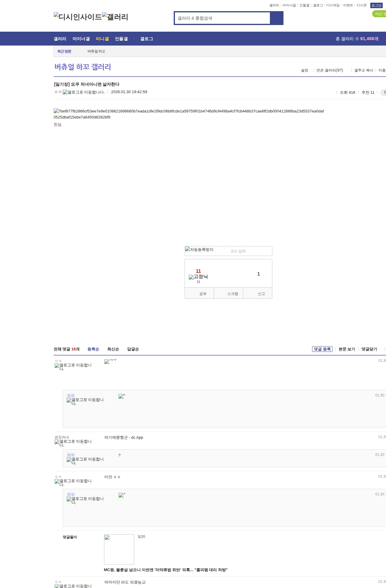The width and height of the screenshot is (386, 588).
Task: Click the 로그인 button at top right
Action: tap(376, 5)
